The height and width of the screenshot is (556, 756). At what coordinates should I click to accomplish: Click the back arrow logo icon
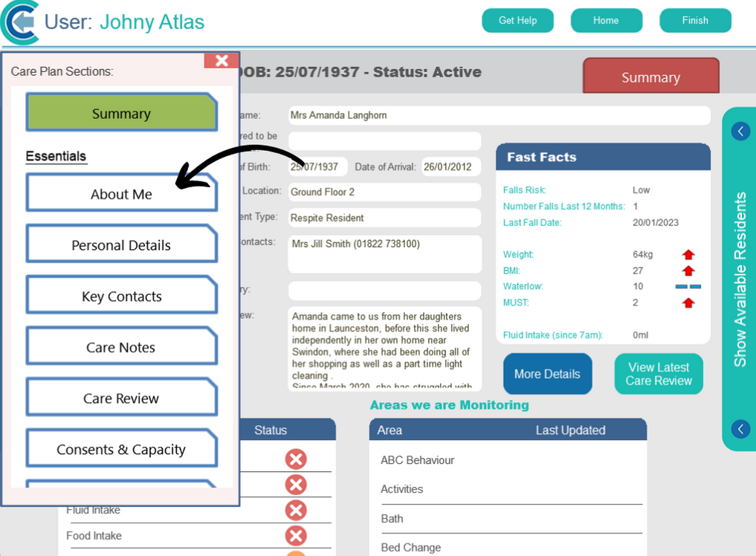pos(21,22)
